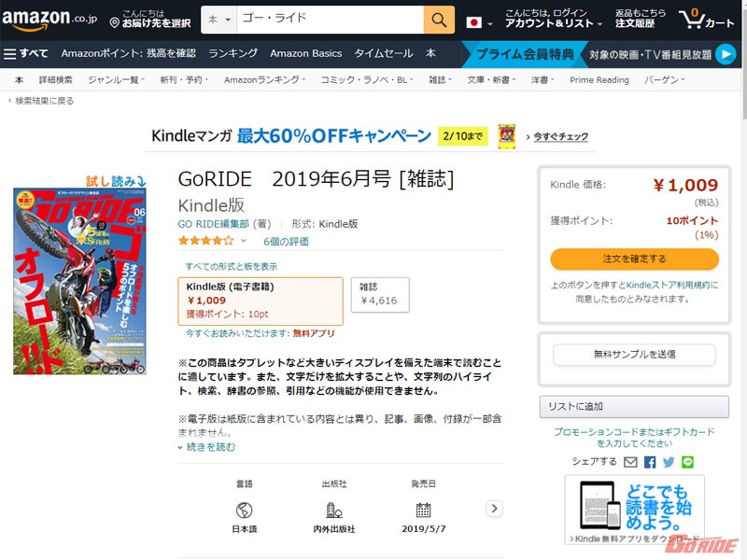This screenshot has height=560, width=747.
Task: Expand the 新刊・予約 submenu
Action: coord(184,80)
